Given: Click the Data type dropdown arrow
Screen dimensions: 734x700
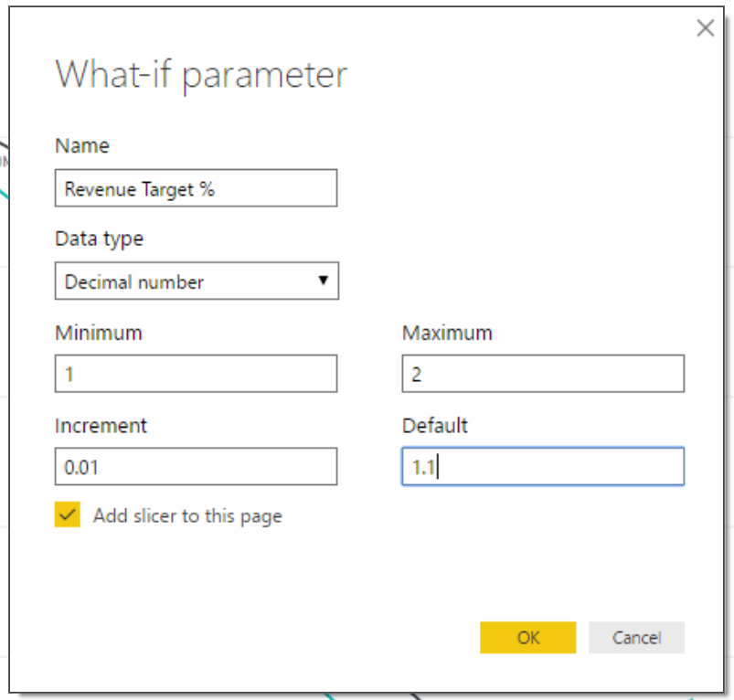Looking at the screenshot, I should pos(323,281).
